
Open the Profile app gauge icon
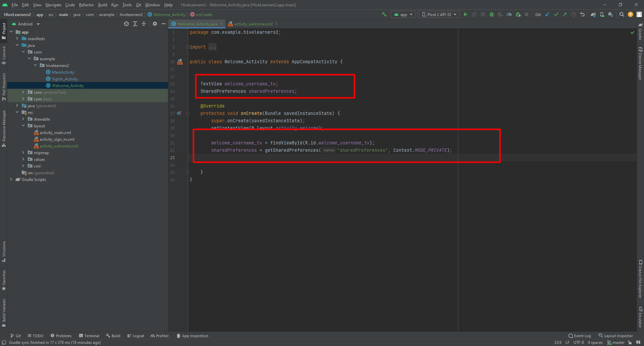click(x=509, y=15)
